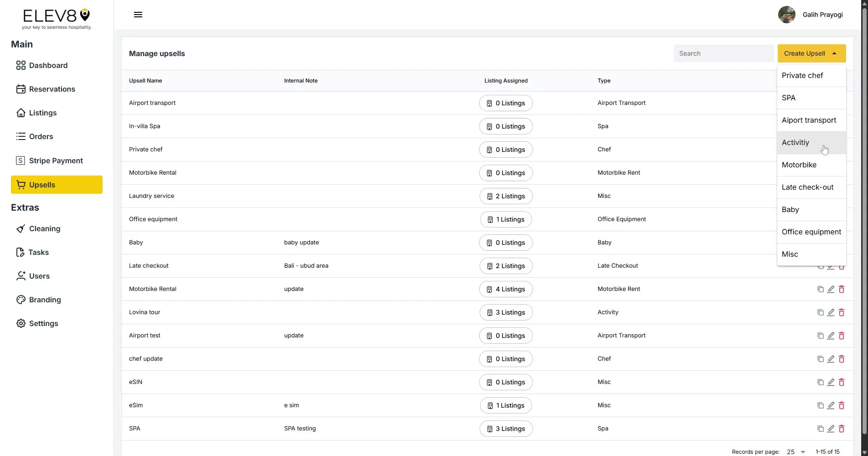
Task: Choose Private chef from the dropdown menu
Action: point(802,75)
